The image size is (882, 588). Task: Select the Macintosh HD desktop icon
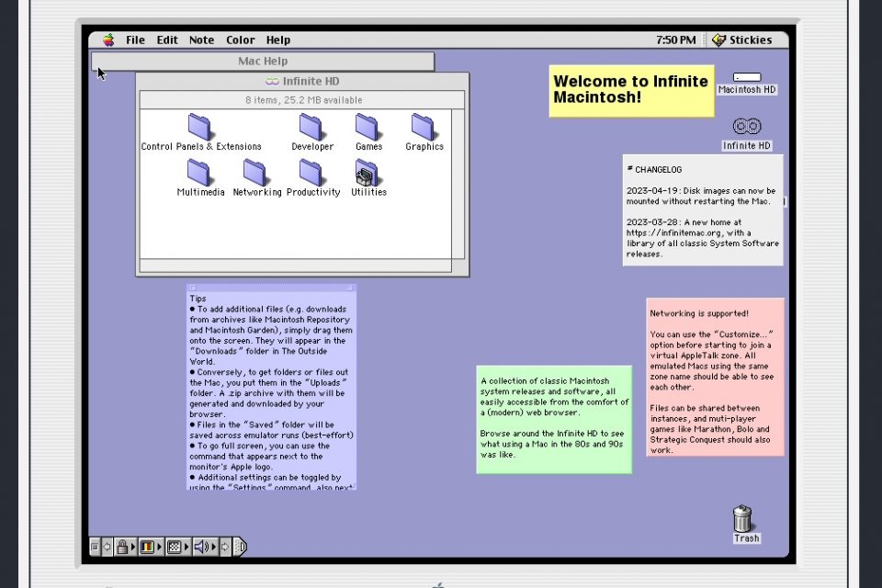click(x=746, y=77)
